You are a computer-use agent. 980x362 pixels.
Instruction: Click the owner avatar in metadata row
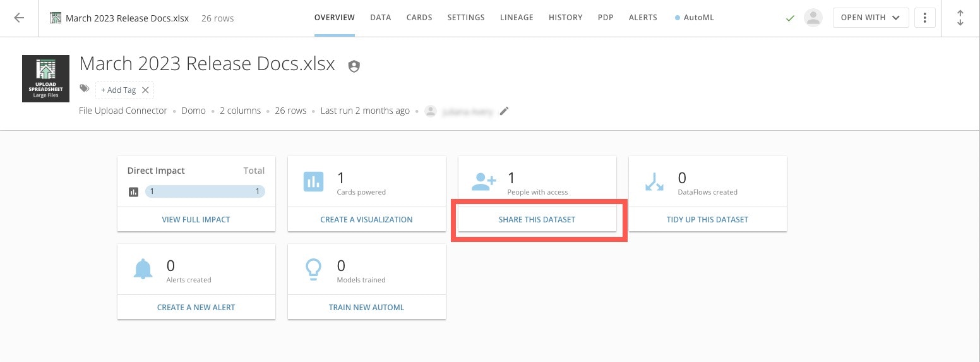pos(431,111)
